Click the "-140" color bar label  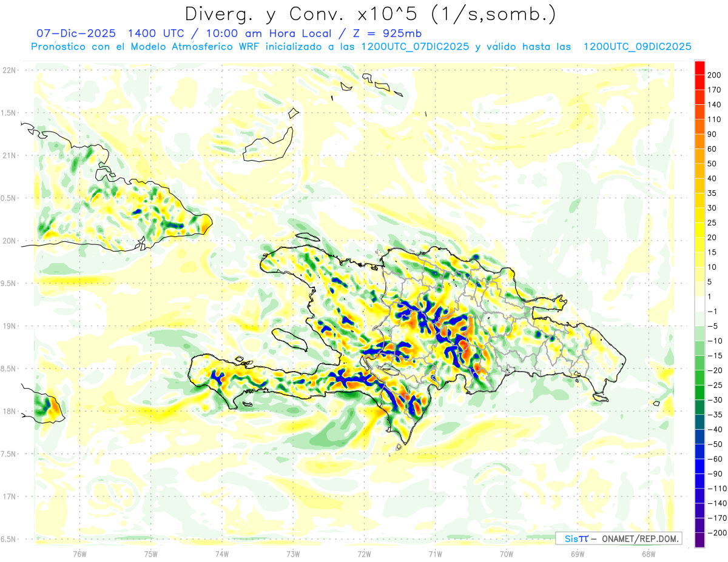716,503
